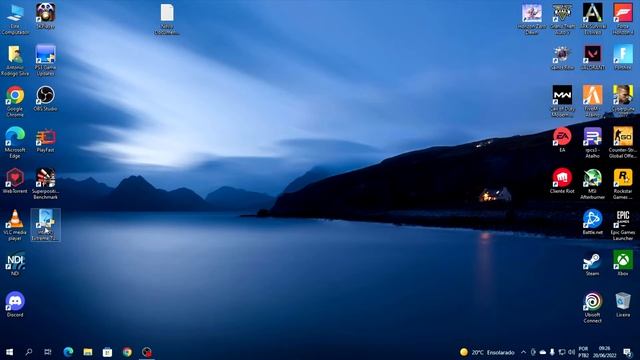The height and width of the screenshot is (360, 640).
Task: Open Ubisoft Connect shortcut
Action: pos(593,307)
